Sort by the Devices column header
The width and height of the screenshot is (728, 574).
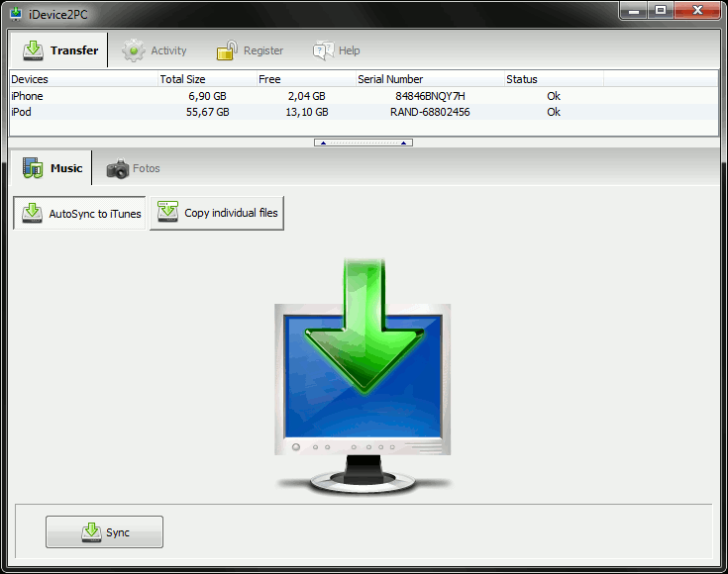pos(83,79)
